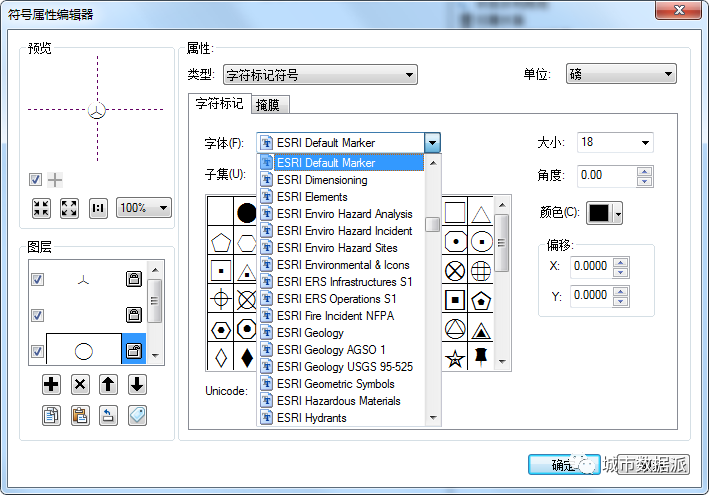The height and width of the screenshot is (495, 709).
Task: Select the circle layer thumbnail
Action: tap(84, 350)
